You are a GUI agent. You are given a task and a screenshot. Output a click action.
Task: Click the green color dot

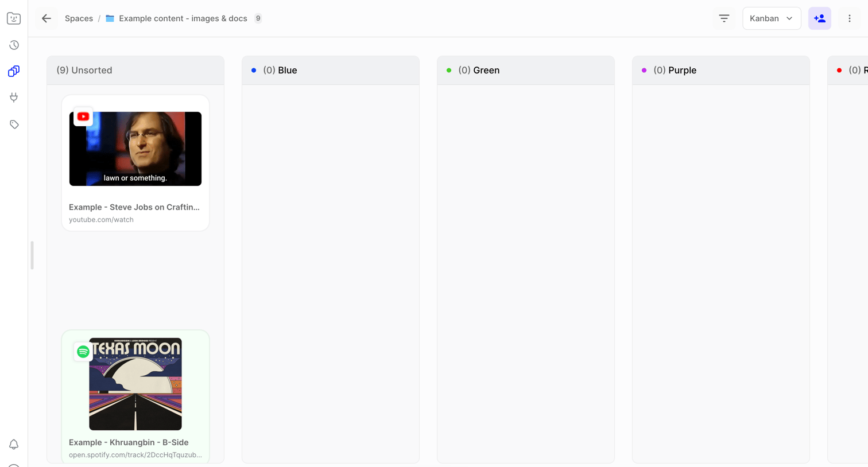[449, 70]
